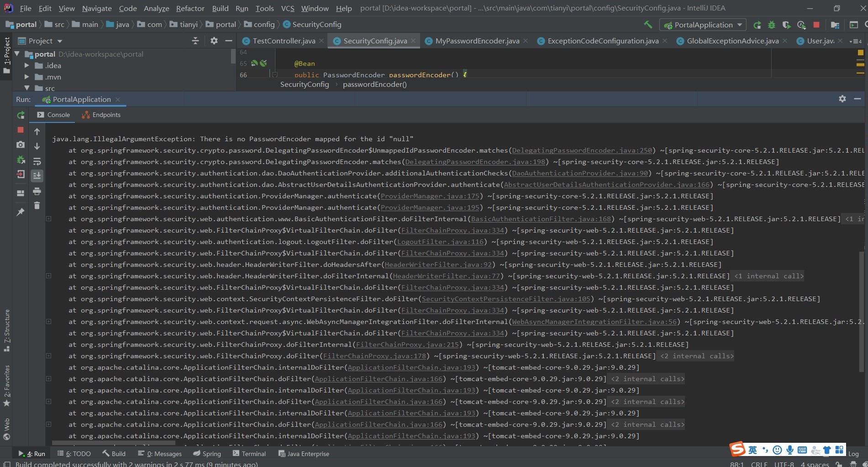Open the Refactor menu
The height and width of the screenshot is (467, 868).
point(190,8)
